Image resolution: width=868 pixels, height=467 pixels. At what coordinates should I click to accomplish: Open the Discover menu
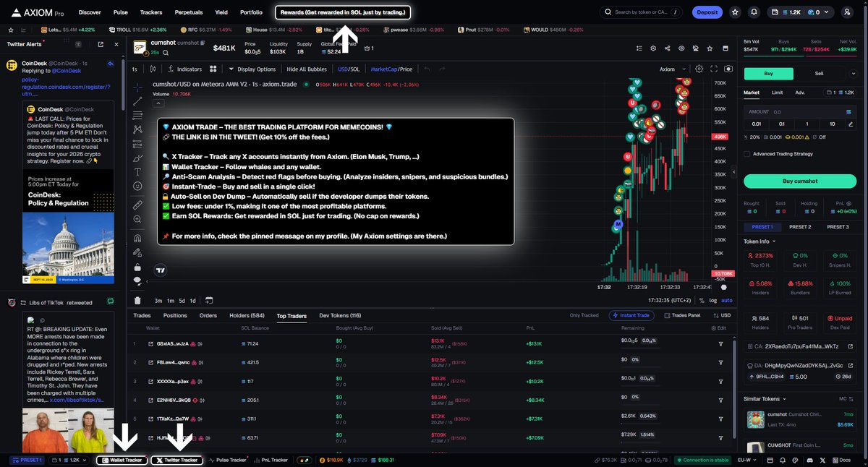90,12
